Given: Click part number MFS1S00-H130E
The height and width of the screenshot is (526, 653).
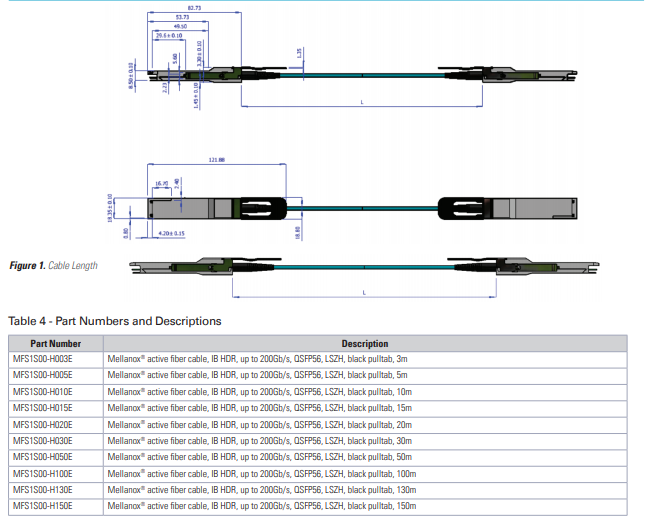Looking at the screenshot, I should pyautogui.click(x=42, y=490).
